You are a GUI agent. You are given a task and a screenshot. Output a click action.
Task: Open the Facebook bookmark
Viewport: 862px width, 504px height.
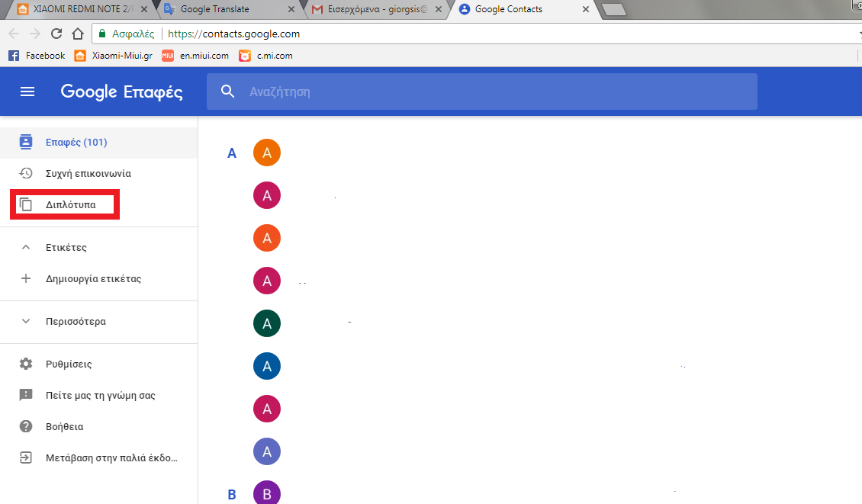tap(37, 56)
